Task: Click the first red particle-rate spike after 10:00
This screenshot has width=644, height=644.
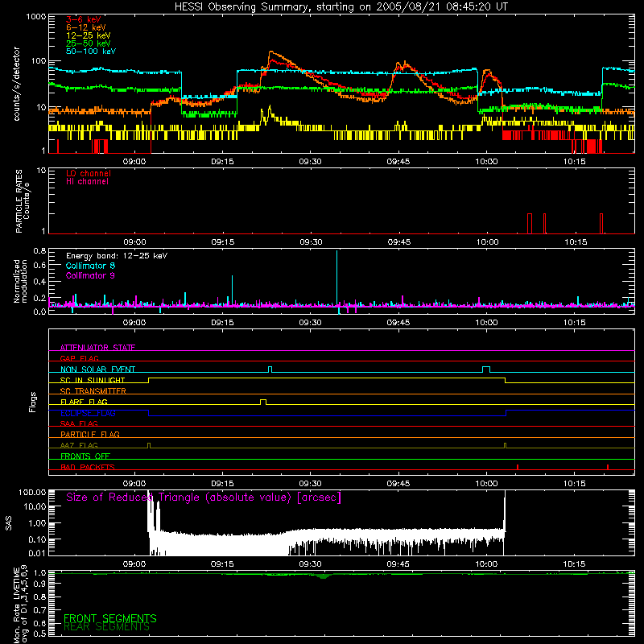Action: [530, 224]
